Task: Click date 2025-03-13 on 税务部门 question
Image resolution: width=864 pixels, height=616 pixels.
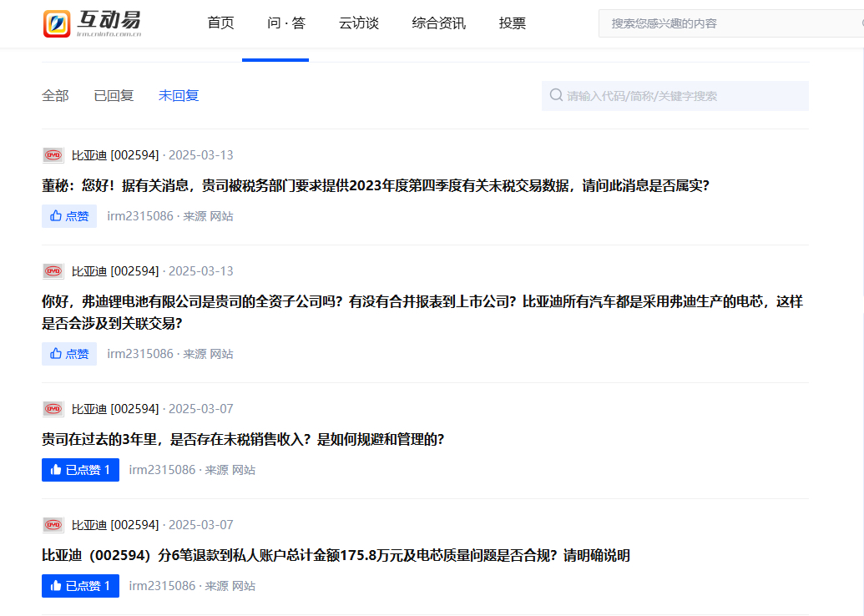Action: point(201,155)
